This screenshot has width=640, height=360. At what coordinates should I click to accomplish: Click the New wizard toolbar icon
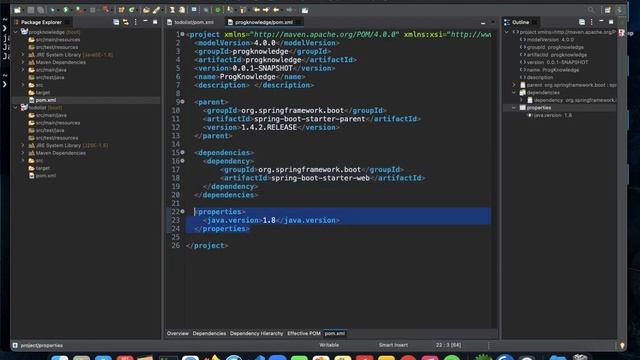pos(17,10)
